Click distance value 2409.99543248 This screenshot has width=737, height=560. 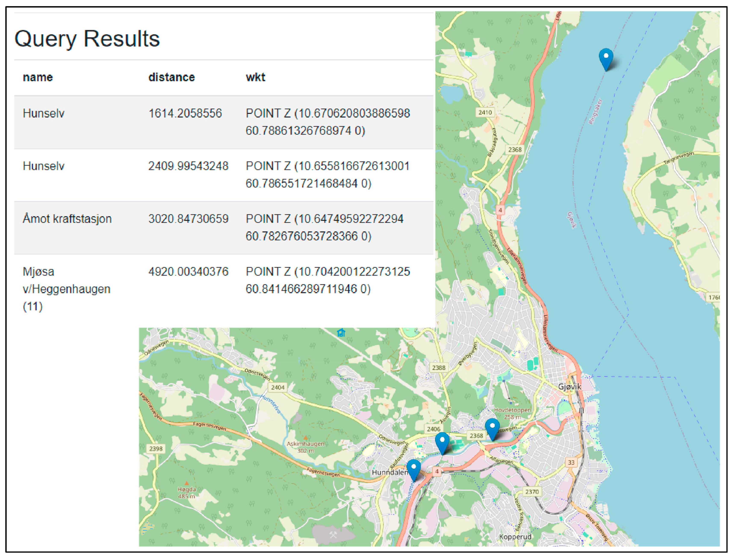pyautogui.click(x=188, y=166)
